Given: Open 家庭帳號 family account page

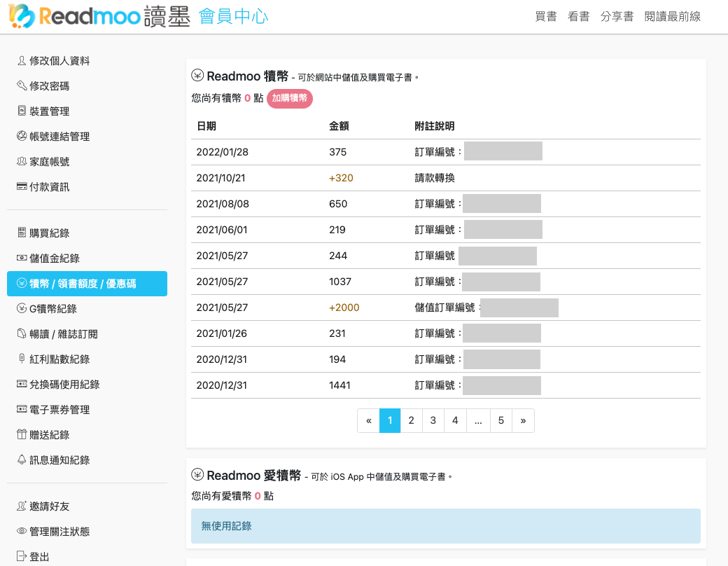Looking at the screenshot, I should [x=48, y=161].
